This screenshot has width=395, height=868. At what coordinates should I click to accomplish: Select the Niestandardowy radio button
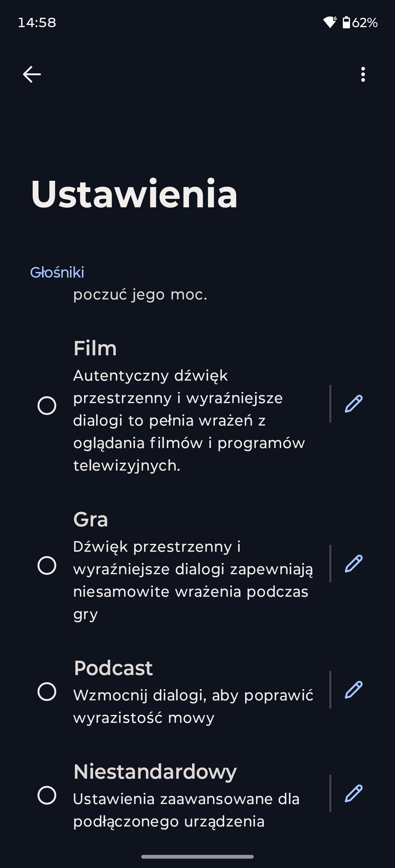click(47, 795)
